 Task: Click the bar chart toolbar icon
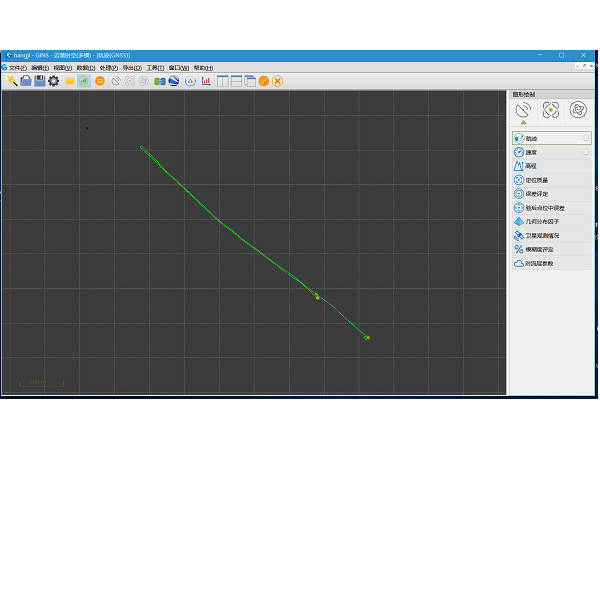click(x=206, y=81)
